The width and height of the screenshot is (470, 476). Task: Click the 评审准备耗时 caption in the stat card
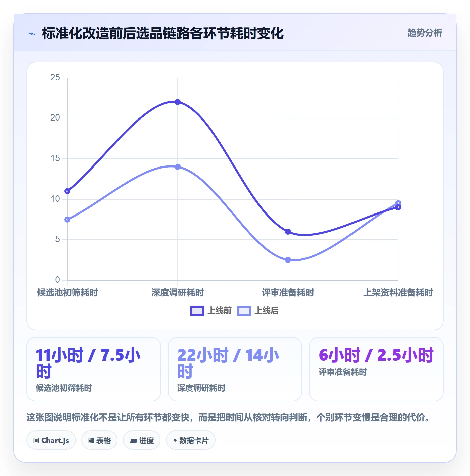(x=342, y=372)
